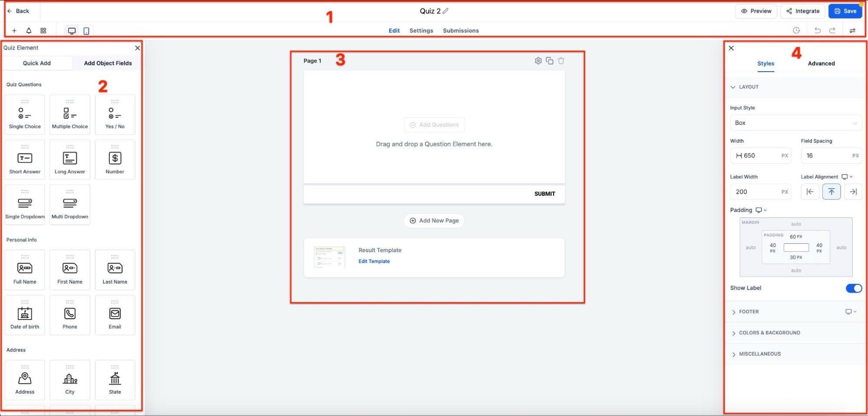Screen dimensions: 868x416
Task: Select top label alignment option
Action: pyautogui.click(x=831, y=191)
